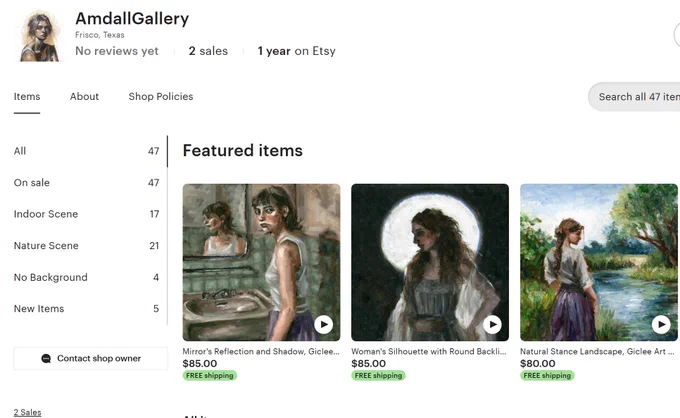This screenshot has width=680, height=418.
Task: Click the Contact shop owner button
Action: 91,359
